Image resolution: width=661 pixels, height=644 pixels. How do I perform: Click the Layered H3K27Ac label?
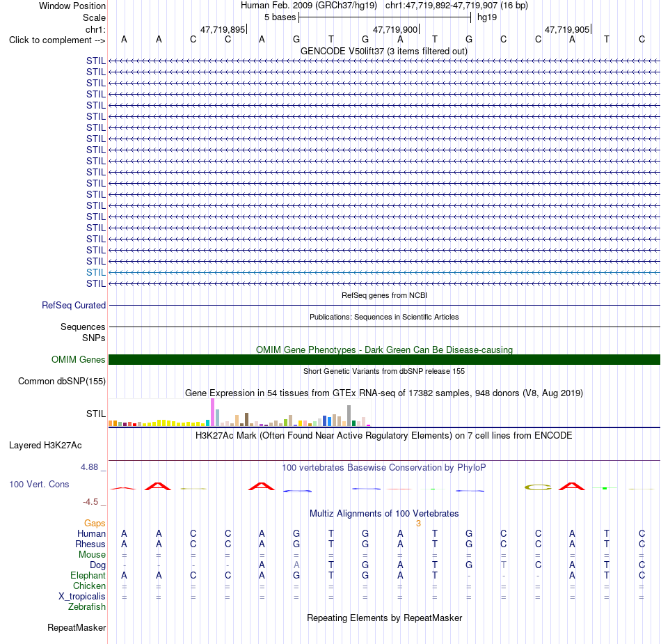click(45, 446)
